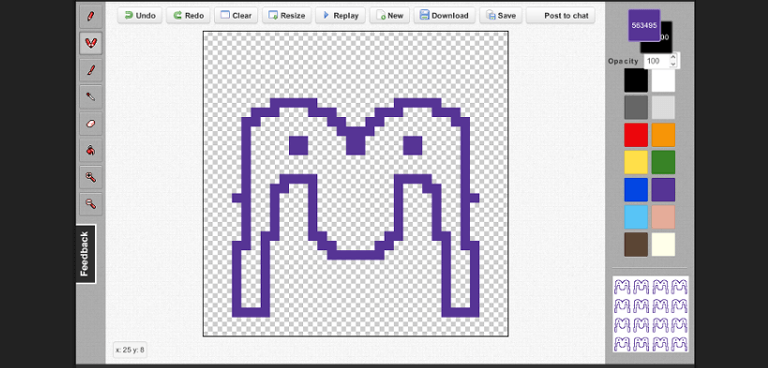Screen dimensions: 768x368
Task: Select the eraser tool
Action: [91, 123]
